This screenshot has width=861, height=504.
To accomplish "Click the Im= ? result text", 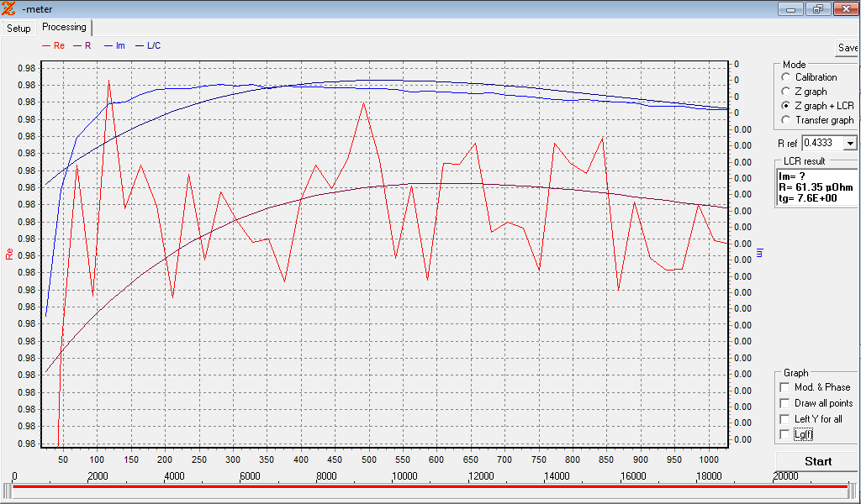I will (792, 176).
